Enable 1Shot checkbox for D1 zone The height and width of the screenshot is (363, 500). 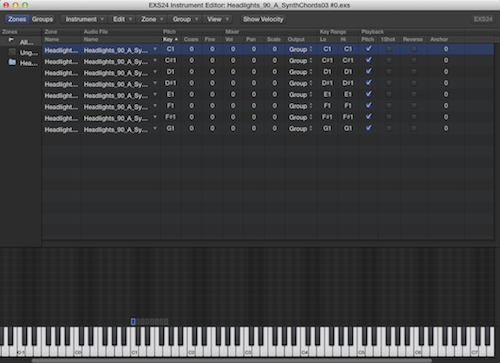coord(389,72)
